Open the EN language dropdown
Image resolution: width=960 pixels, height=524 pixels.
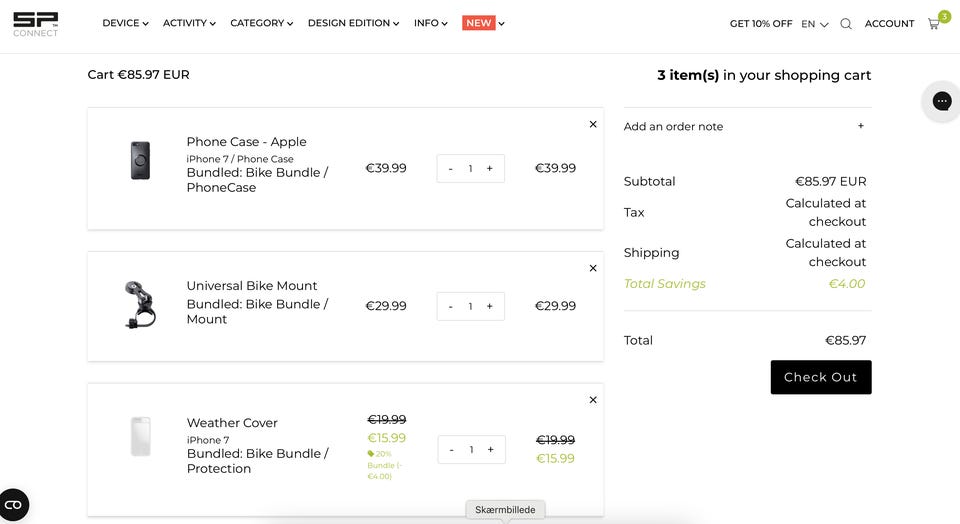814,24
